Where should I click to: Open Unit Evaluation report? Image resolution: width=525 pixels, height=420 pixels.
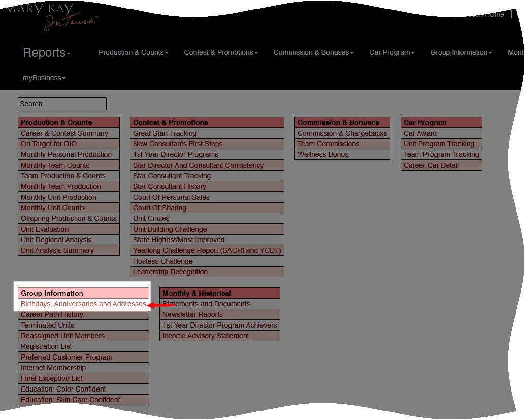[x=69, y=230]
